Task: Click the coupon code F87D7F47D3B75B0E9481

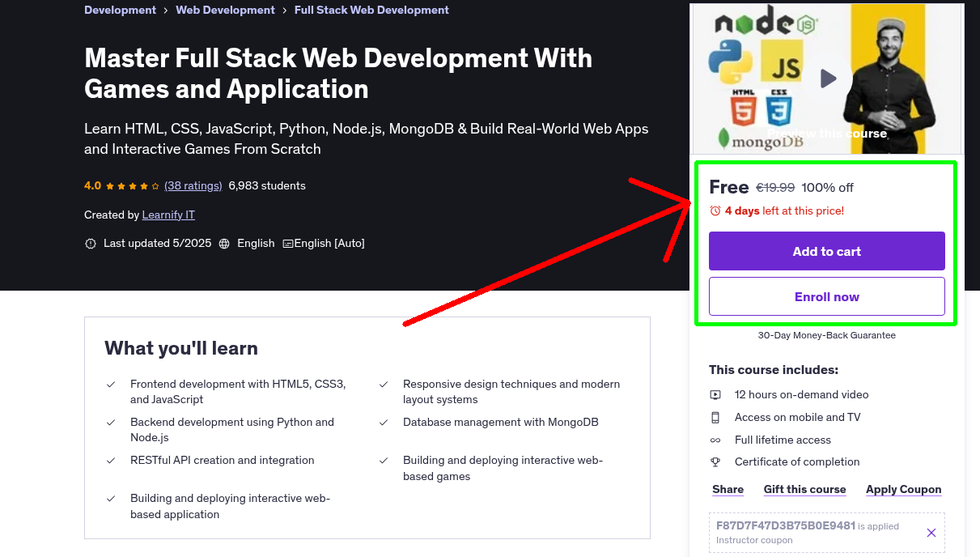Action: point(786,525)
